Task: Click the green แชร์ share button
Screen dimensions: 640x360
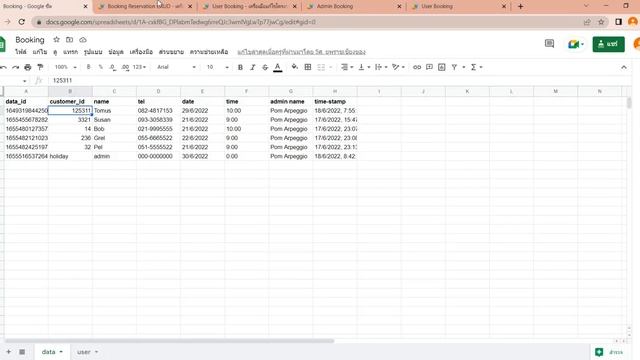Action: pyautogui.click(x=608, y=44)
